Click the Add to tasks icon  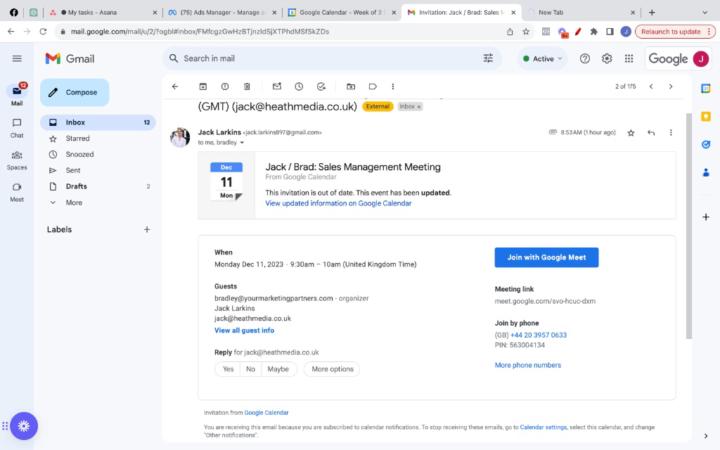pyautogui.click(x=320, y=86)
